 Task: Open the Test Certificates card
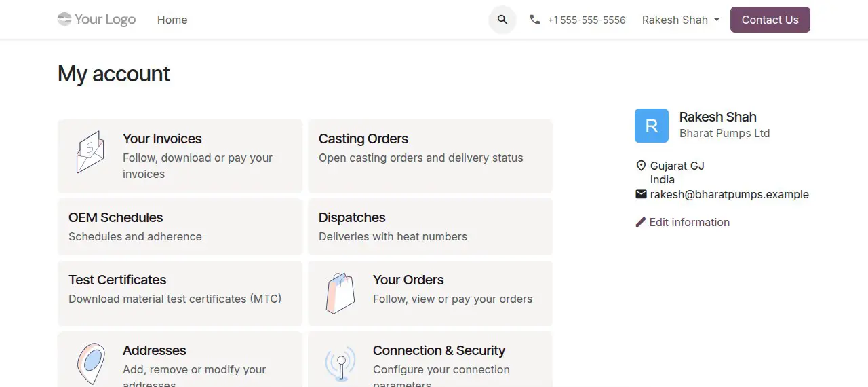click(180, 293)
